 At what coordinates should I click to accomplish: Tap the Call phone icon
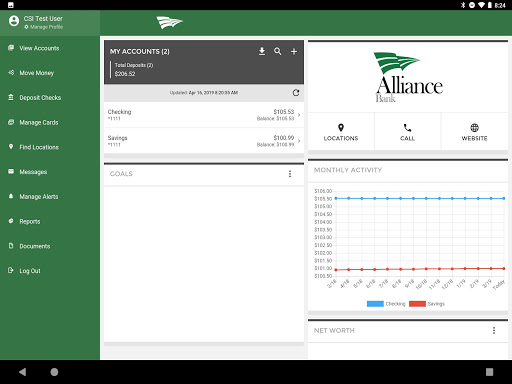(407, 128)
